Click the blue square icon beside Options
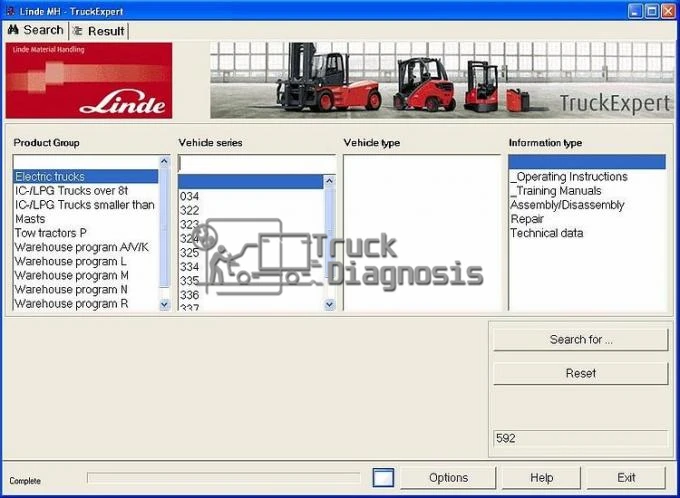Viewport: 680px width, 498px height. click(383, 478)
